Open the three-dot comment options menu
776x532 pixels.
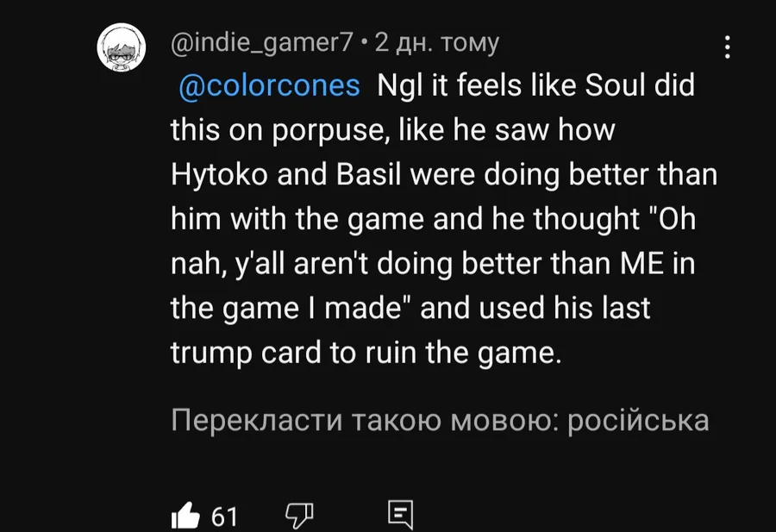tap(727, 47)
